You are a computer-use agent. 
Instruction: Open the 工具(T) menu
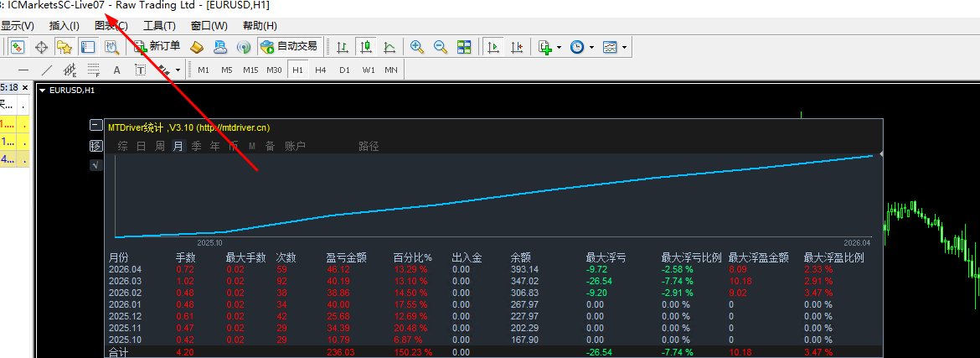pos(159,26)
